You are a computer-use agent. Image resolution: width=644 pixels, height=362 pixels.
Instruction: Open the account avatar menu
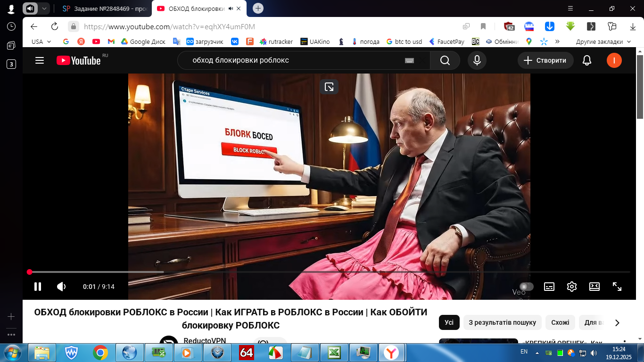(614, 60)
